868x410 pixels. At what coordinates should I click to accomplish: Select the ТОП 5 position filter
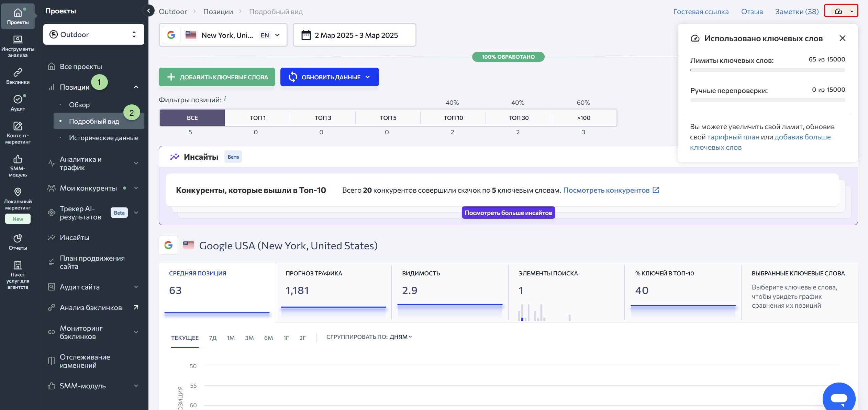(x=388, y=118)
